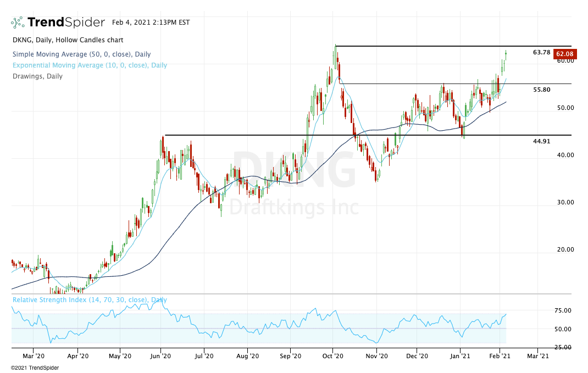Click the 44.91 support level label
The image size is (588, 373).
[x=541, y=141]
